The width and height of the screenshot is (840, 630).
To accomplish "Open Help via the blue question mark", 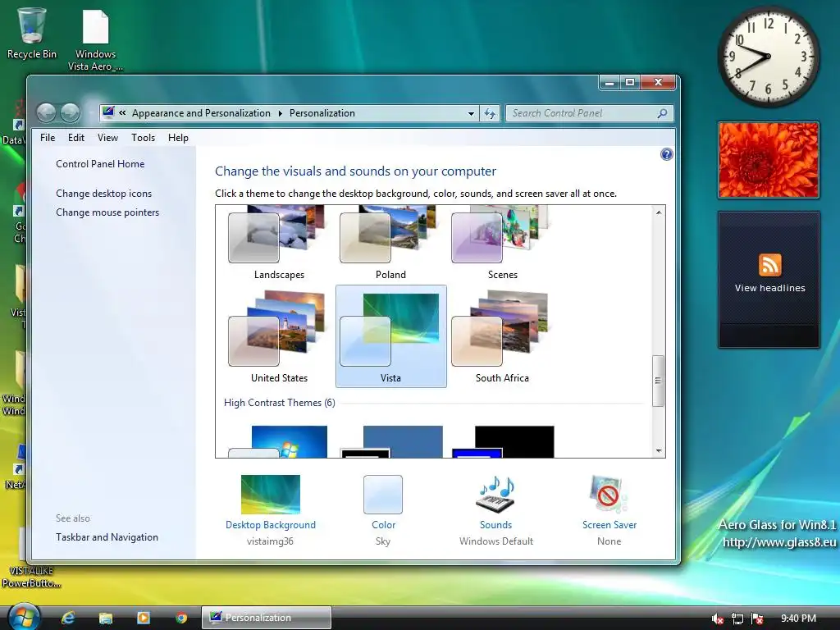I will [666, 154].
